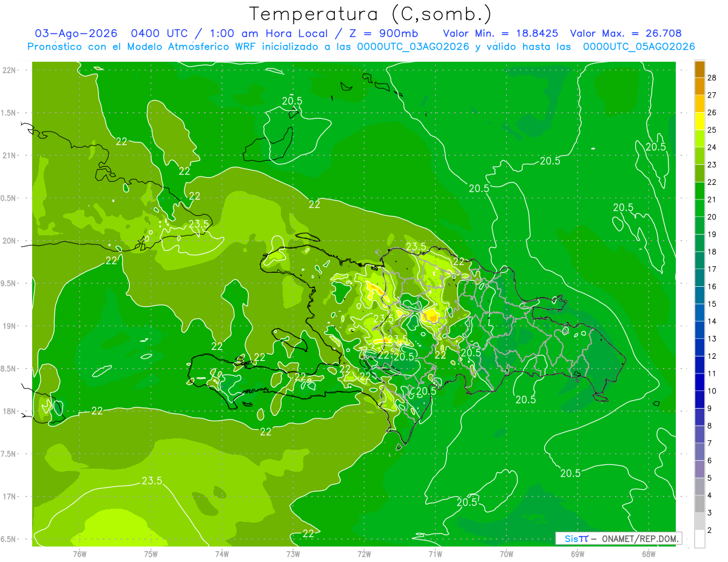This screenshot has width=728, height=562.
Task: Click the '69W' longitude axis label
Action: point(578,553)
